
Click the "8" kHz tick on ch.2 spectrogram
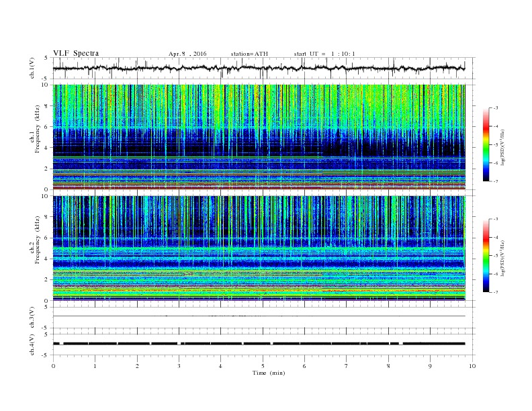46,217
